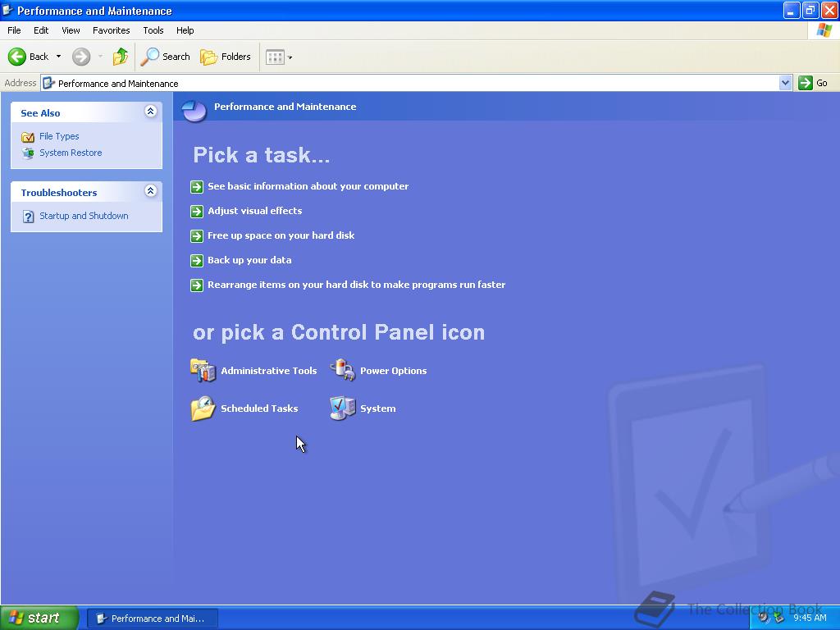The height and width of the screenshot is (630, 840).
Task: Click the Power Options battery icon
Action: coord(342,370)
